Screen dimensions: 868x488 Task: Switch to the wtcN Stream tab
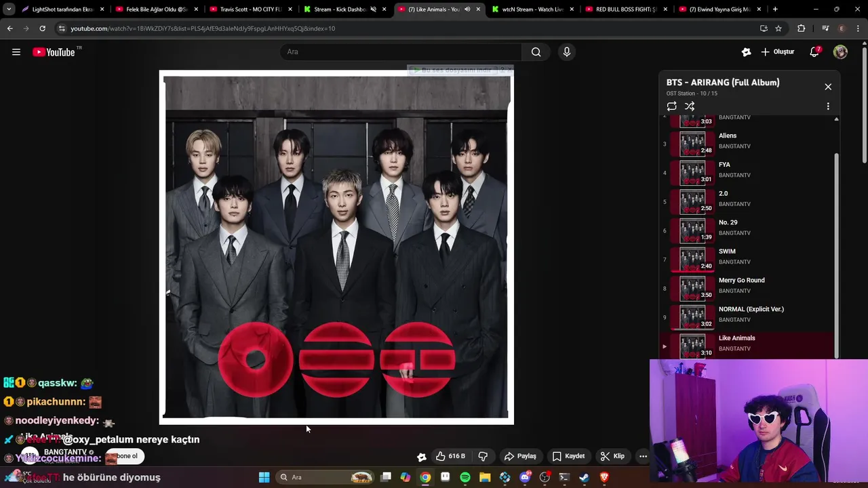531,9
